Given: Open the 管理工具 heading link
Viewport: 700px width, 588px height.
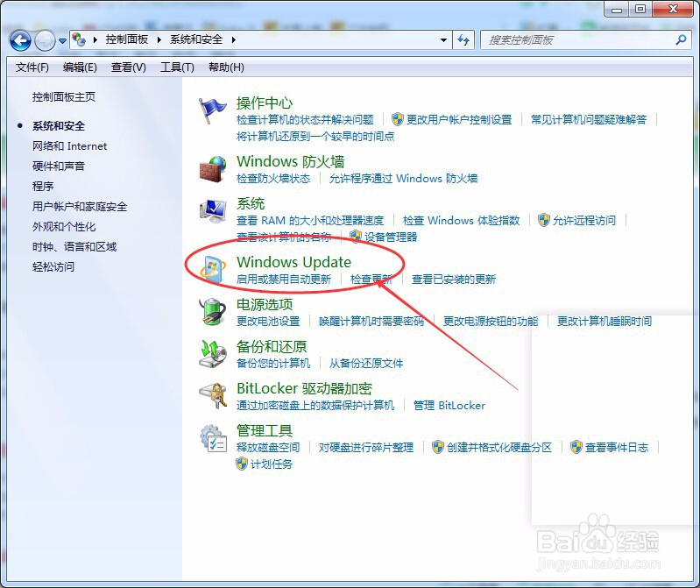Looking at the screenshot, I should (265, 430).
